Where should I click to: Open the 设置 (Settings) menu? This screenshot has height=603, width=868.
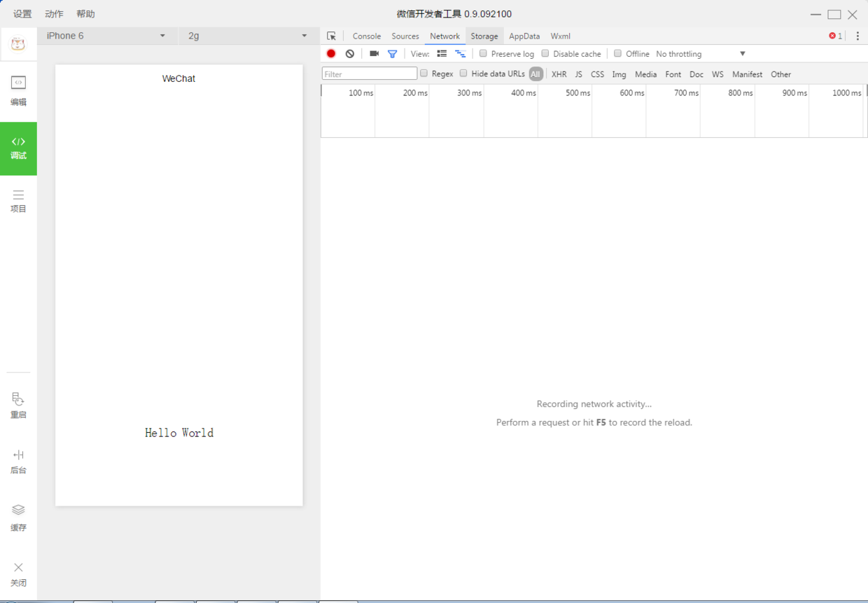coord(22,14)
